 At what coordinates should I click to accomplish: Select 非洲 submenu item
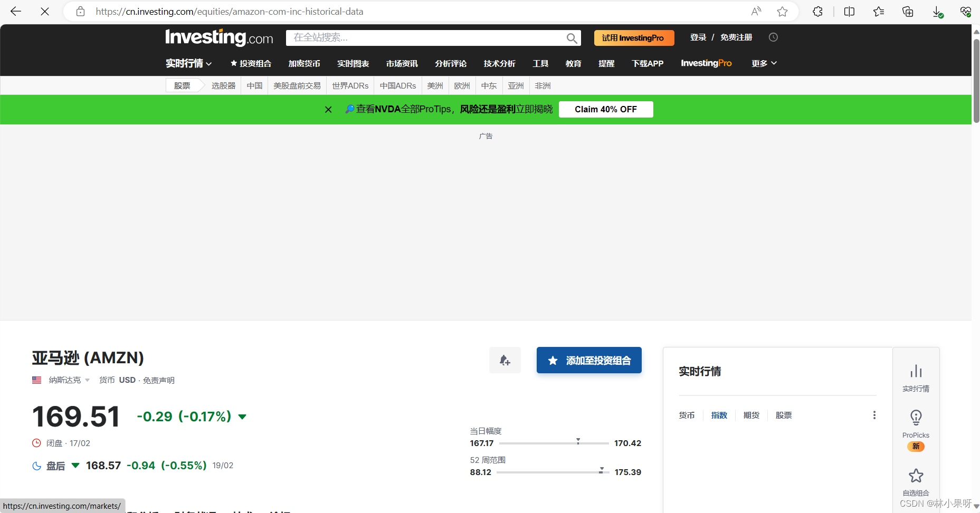pos(543,85)
